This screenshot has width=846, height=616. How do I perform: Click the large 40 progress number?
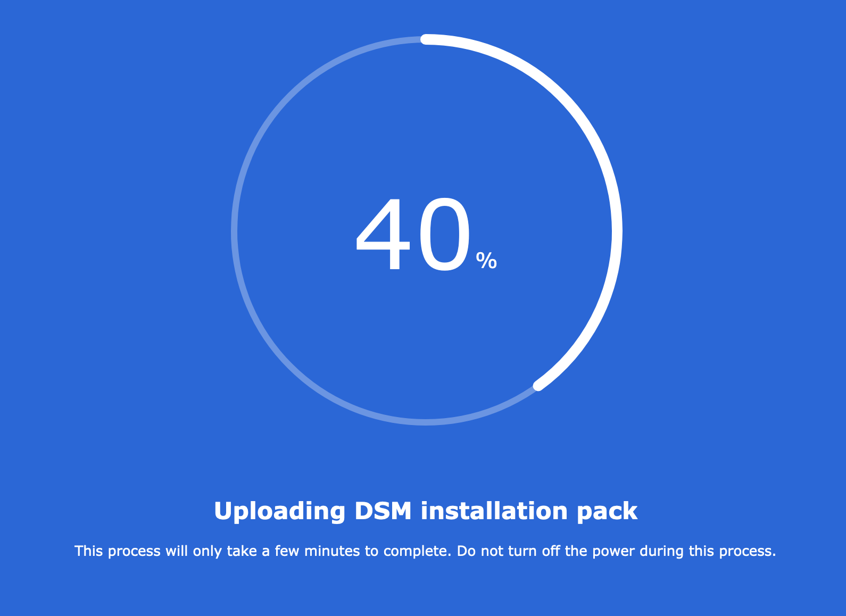tap(413, 235)
